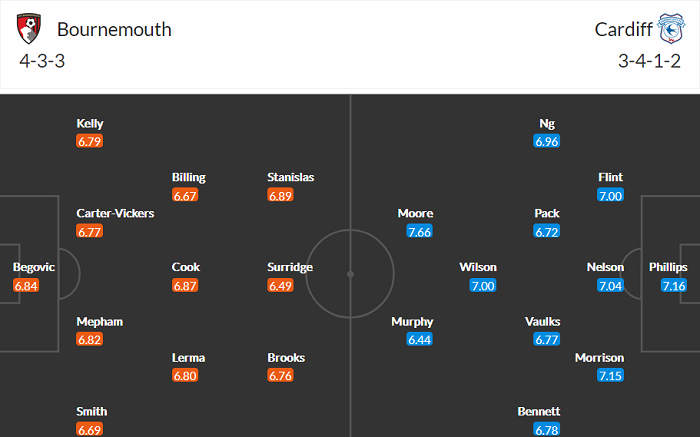Select Wilson in Cardiff's lineup
700x437 pixels.
[x=478, y=267]
